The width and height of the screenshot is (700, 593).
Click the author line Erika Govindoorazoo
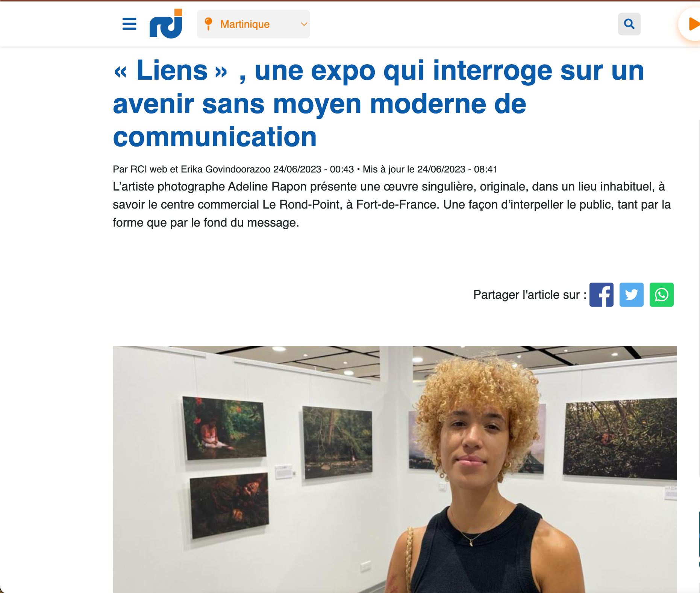tap(226, 169)
